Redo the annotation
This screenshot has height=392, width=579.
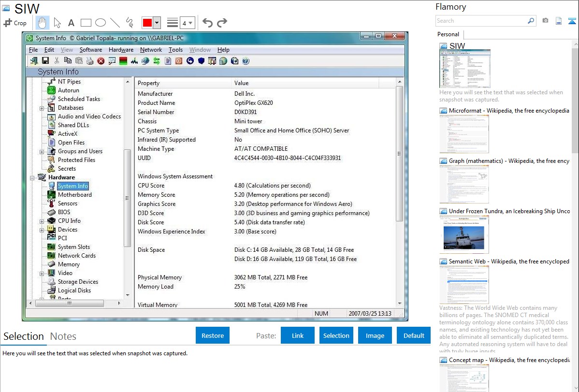coord(222,23)
